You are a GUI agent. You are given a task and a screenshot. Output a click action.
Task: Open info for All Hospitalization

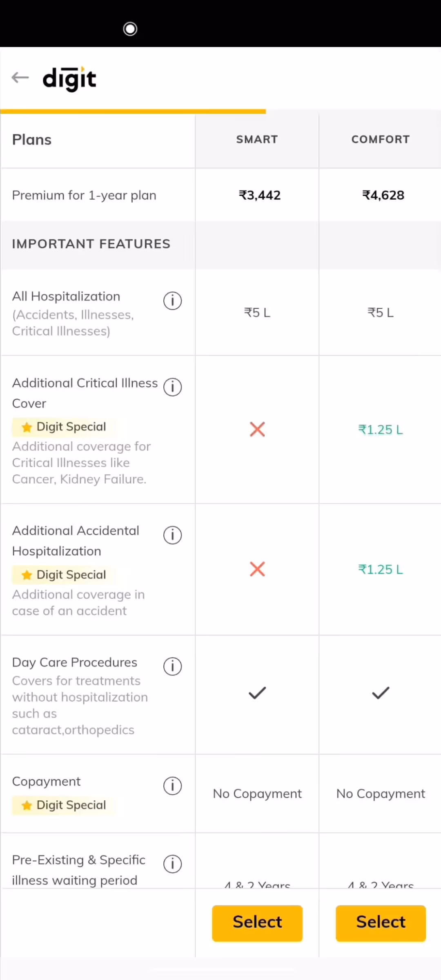[x=172, y=301]
